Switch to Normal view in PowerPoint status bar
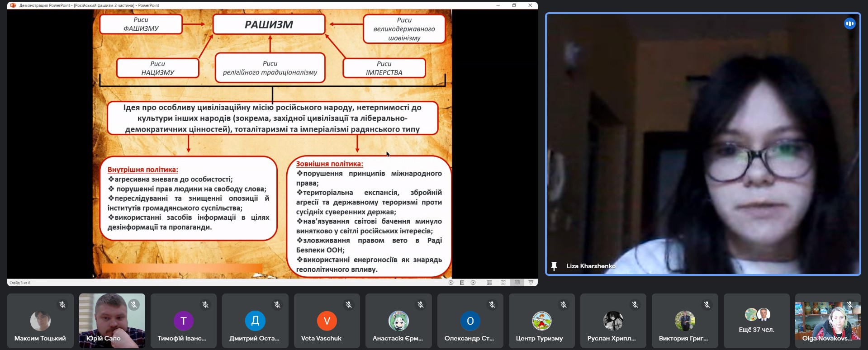Screen dimensions: 868x350 489,283
